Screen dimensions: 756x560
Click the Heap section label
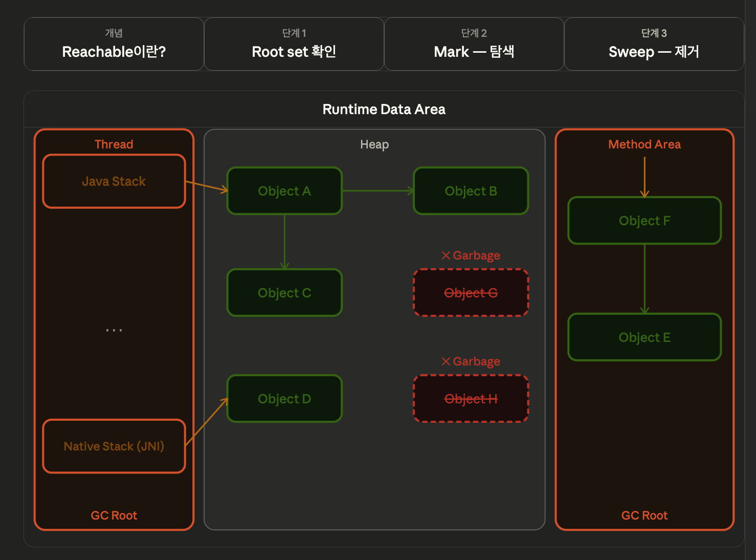point(374,145)
